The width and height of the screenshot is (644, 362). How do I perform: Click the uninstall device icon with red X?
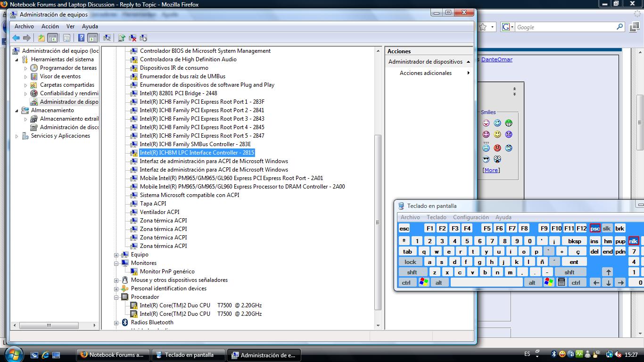(x=133, y=38)
